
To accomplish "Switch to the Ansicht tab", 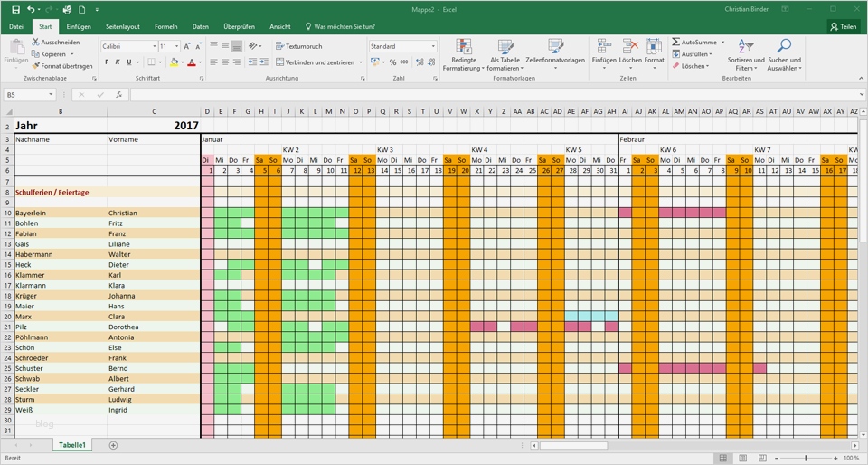I will [280, 26].
